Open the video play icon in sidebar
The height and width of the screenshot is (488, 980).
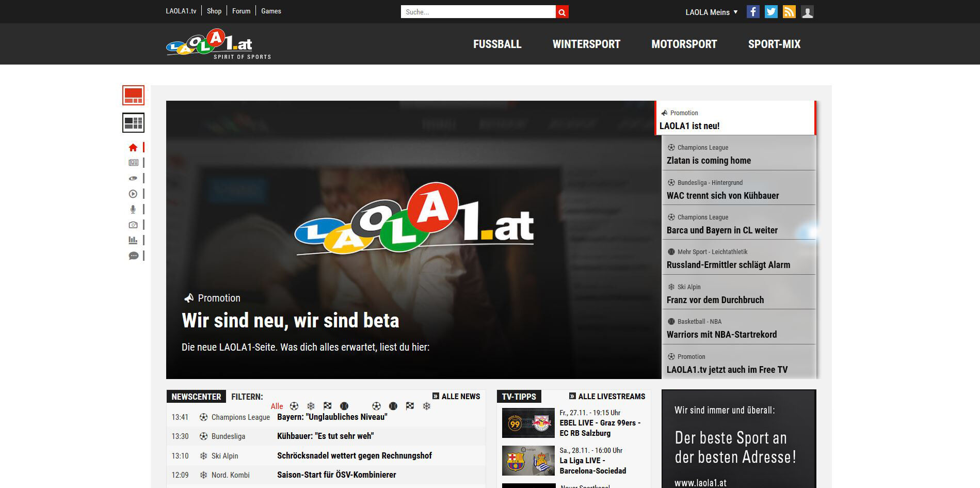tap(133, 194)
